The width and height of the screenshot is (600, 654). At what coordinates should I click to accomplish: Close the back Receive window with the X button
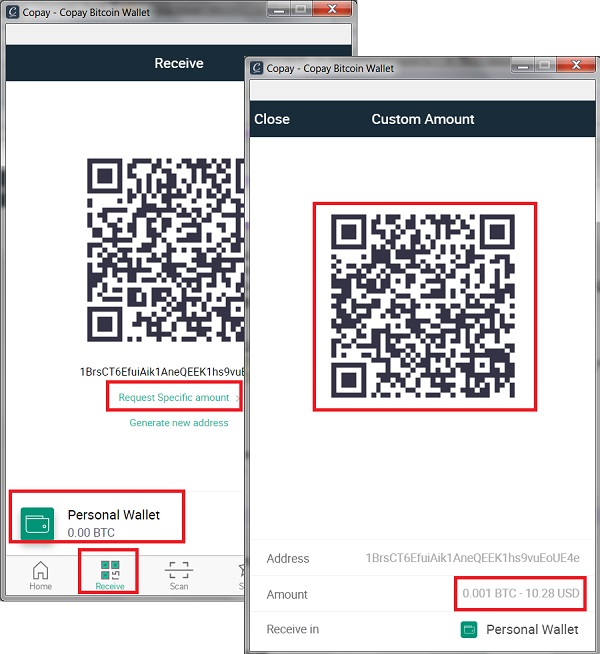click(x=332, y=9)
